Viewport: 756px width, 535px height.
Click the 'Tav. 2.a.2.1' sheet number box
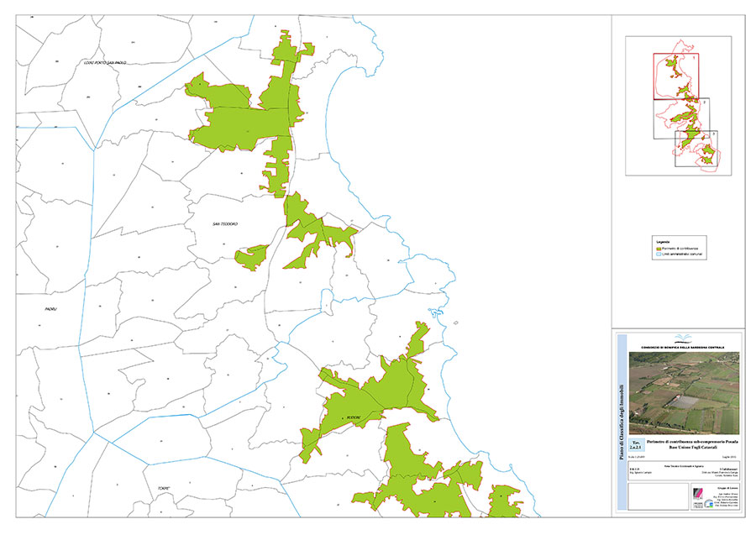pyautogui.click(x=637, y=444)
